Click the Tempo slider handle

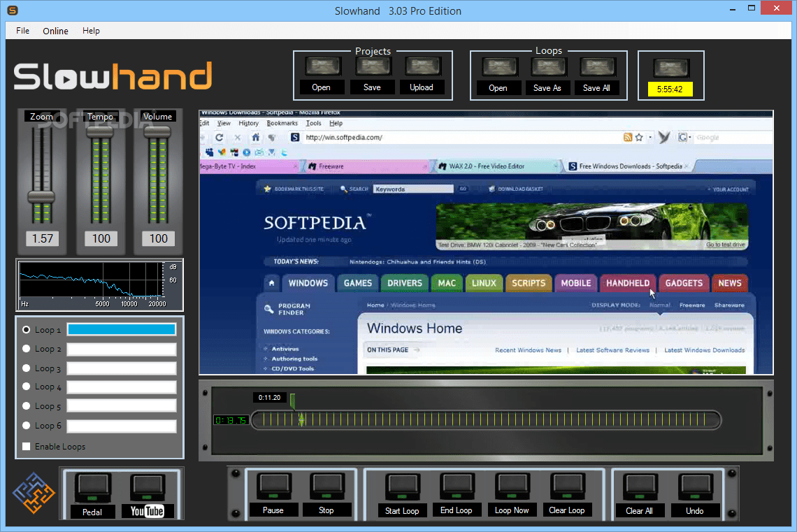(99, 132)
